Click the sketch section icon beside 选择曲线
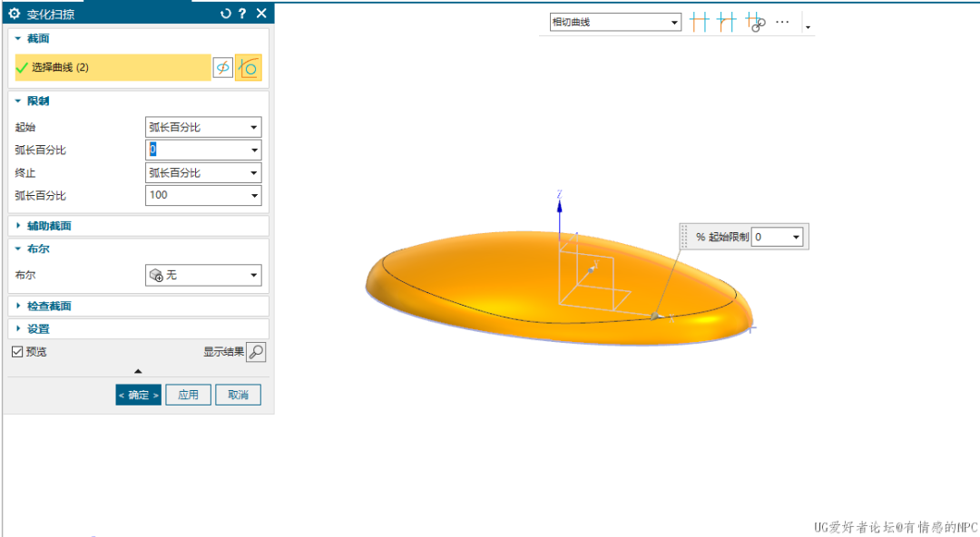The width and height of the screenshot is (980, 537). [222, 68]
